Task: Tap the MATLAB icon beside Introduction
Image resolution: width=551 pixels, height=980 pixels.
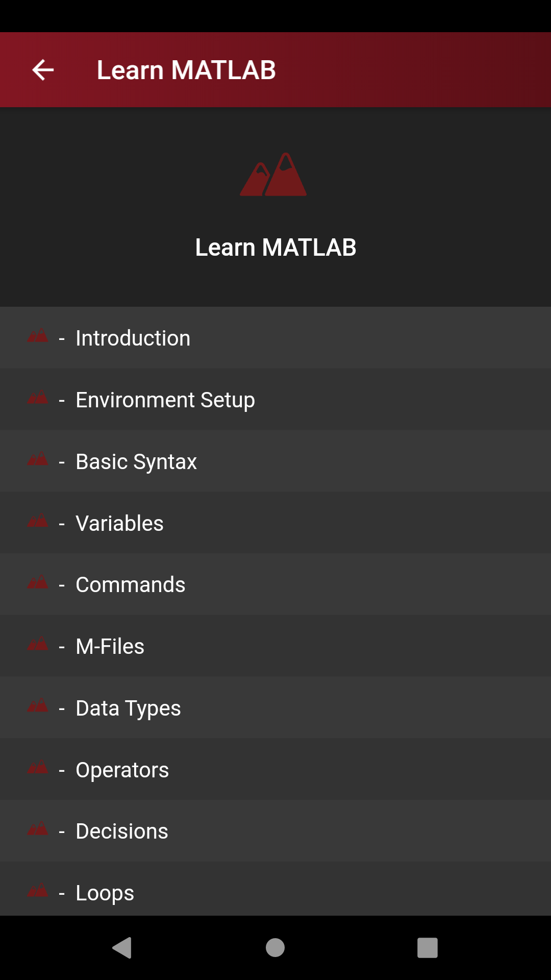Action: [x=38, y=336]
